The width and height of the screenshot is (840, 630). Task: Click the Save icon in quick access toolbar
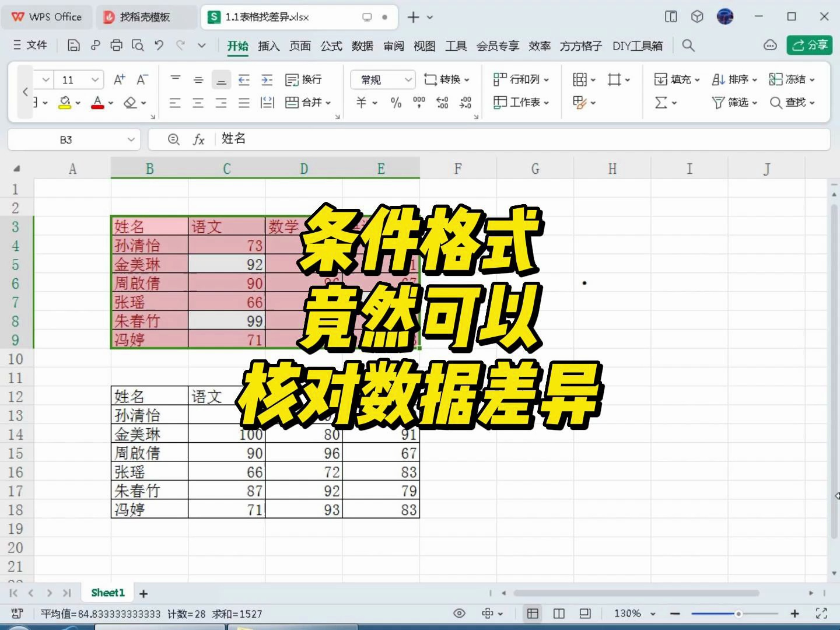coord(73,45)
